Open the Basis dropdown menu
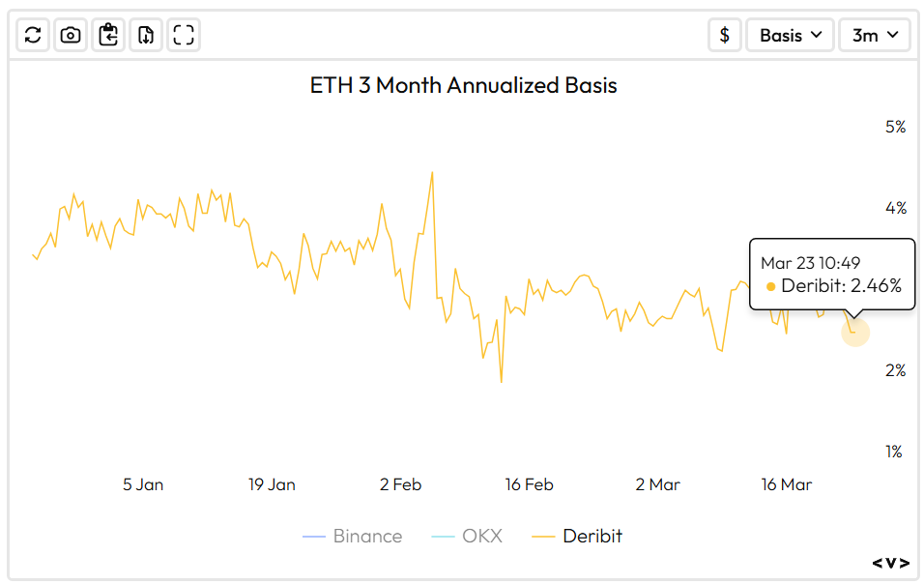The image size is (924, 584). point(790,35)
